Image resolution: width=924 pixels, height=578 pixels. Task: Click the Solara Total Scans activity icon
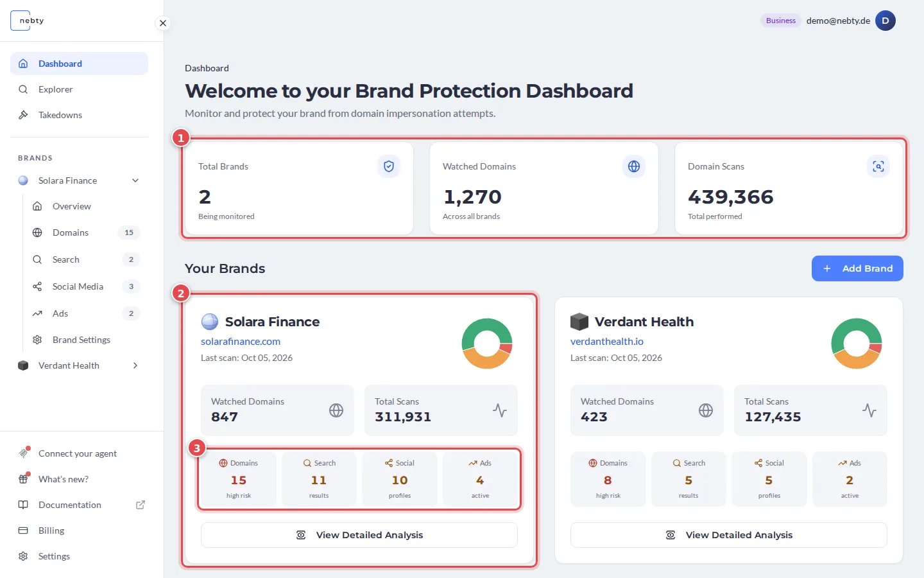(x=500, y=410)
